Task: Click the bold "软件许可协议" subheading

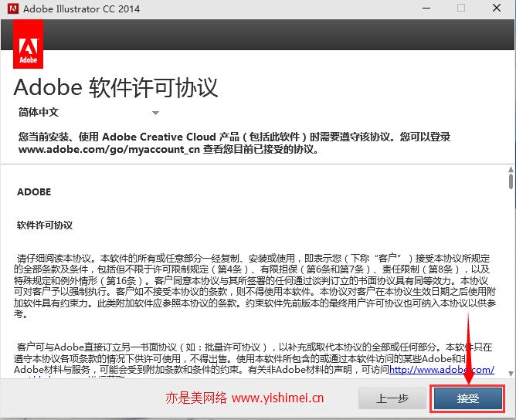Action: [x=45, y=225]
